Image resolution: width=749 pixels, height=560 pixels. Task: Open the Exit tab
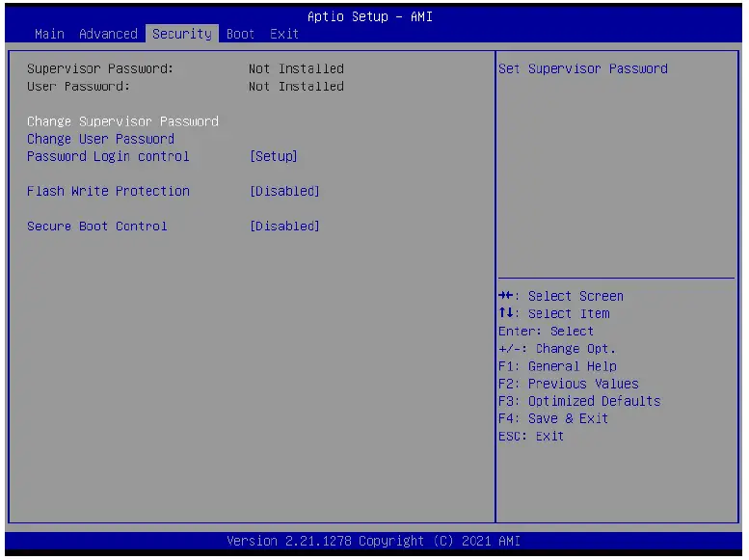click(284, 34)
